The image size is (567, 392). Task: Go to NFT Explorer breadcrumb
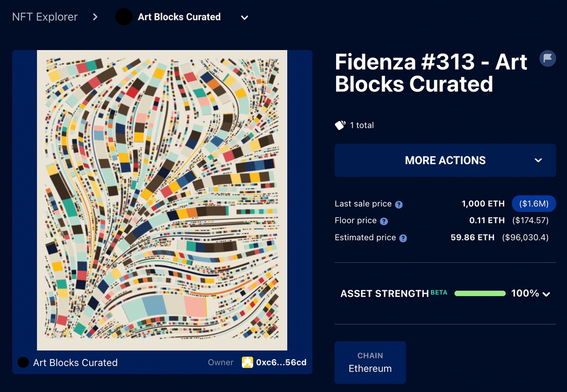[x=45, y=17]
